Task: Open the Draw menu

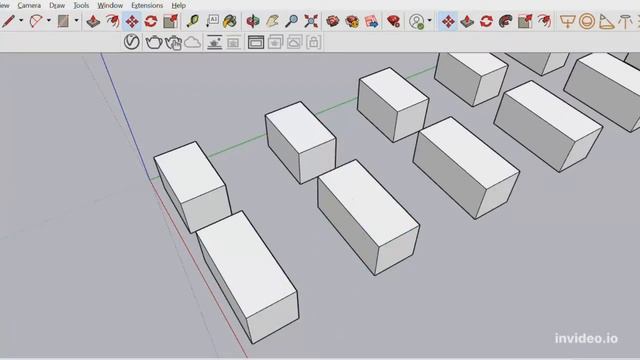Action: pyautogui.click(x=57, y=5)
